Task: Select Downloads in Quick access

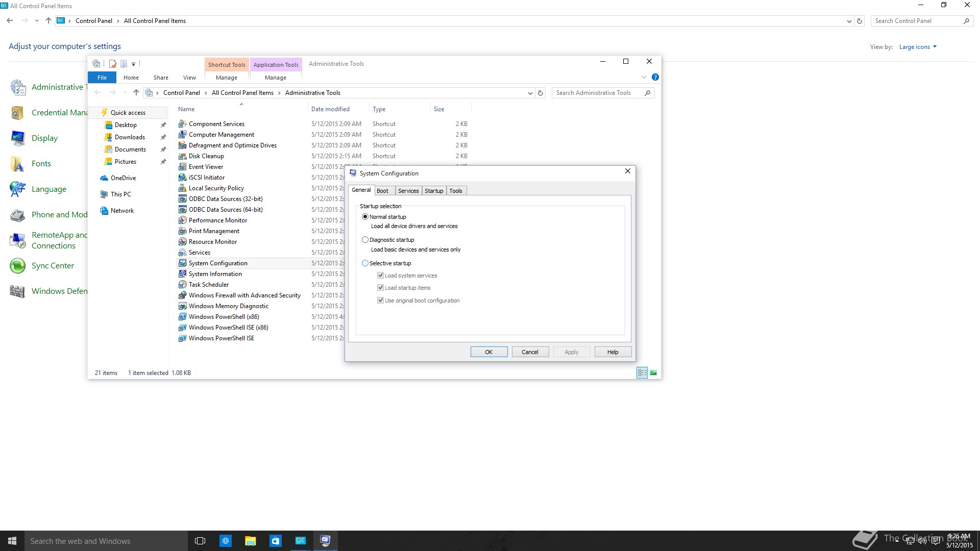Action: pyautogui.click(x=130, y=137)
